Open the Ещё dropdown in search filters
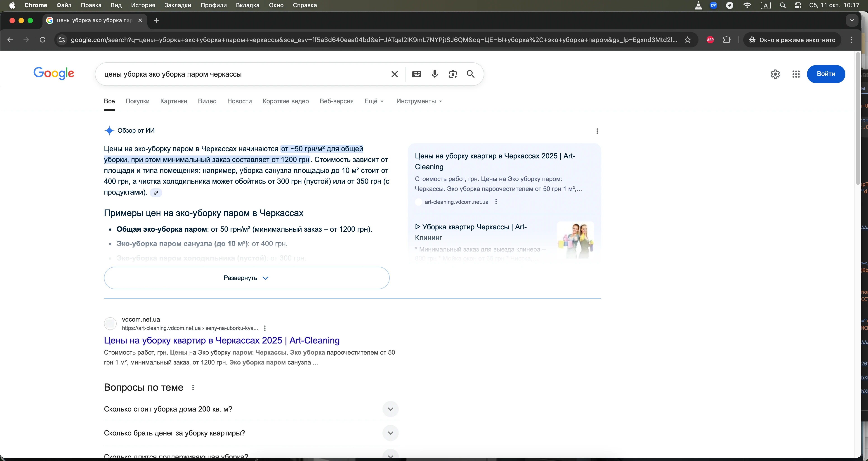 click(x=374, y=101)
